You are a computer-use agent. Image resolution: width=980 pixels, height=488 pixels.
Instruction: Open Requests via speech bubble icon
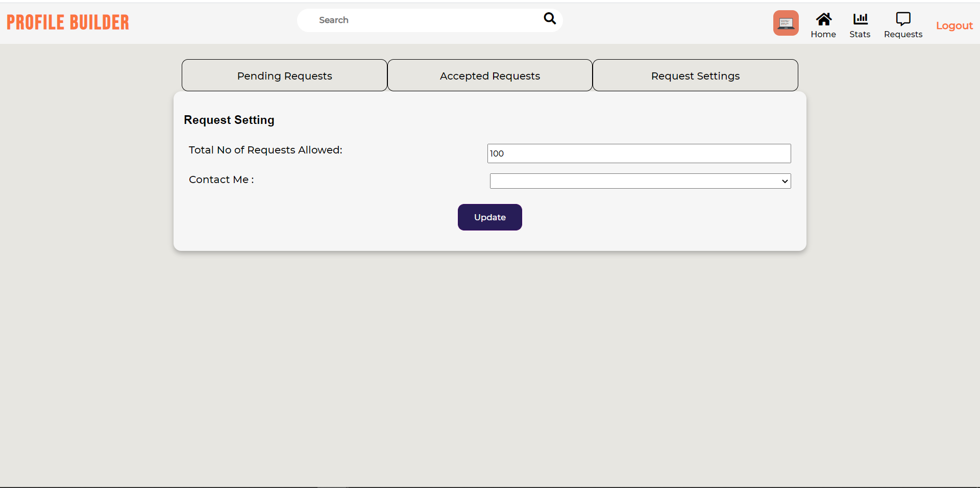pyautogui.click(x=903, y=18)
